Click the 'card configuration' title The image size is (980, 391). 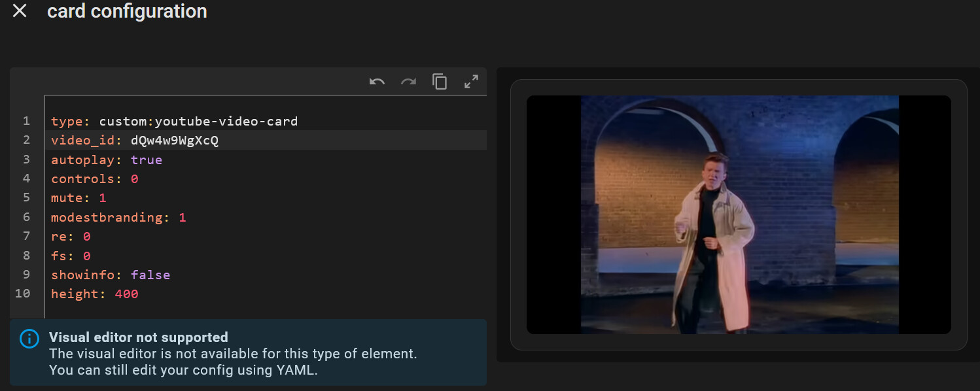point(127,11)
